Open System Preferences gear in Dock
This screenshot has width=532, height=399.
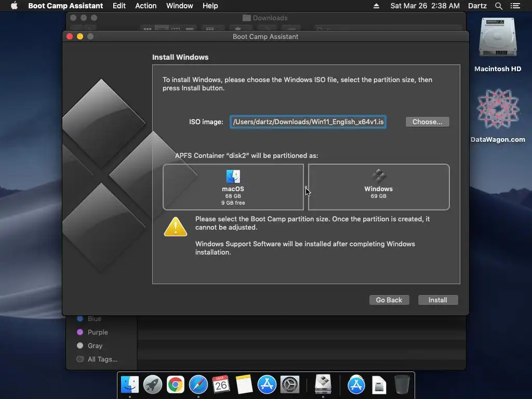point(289,385)
